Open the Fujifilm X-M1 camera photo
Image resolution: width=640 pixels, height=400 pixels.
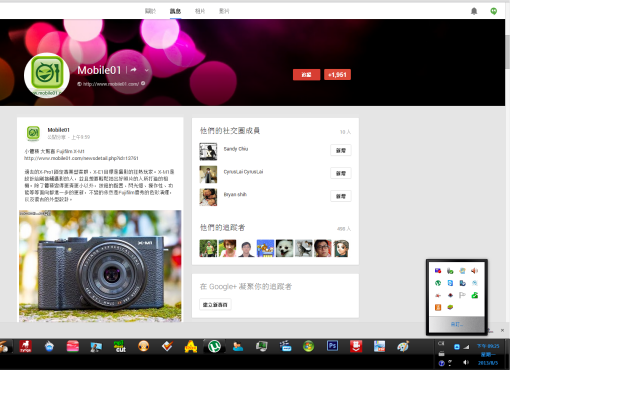click(100, 266)
